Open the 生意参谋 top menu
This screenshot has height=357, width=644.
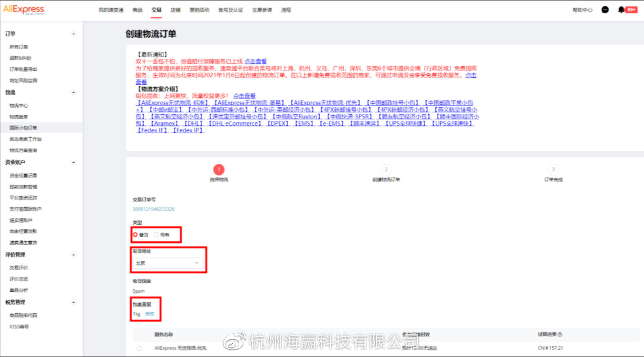coord(262,10)
